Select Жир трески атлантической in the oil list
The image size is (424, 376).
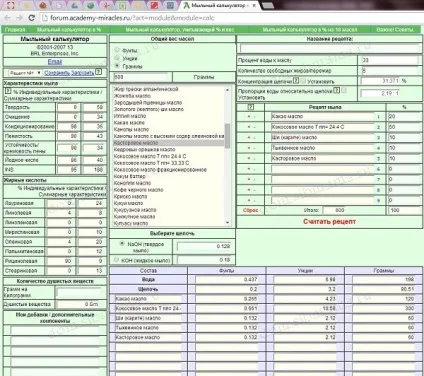pyautogui.click(x=169, y=89)
